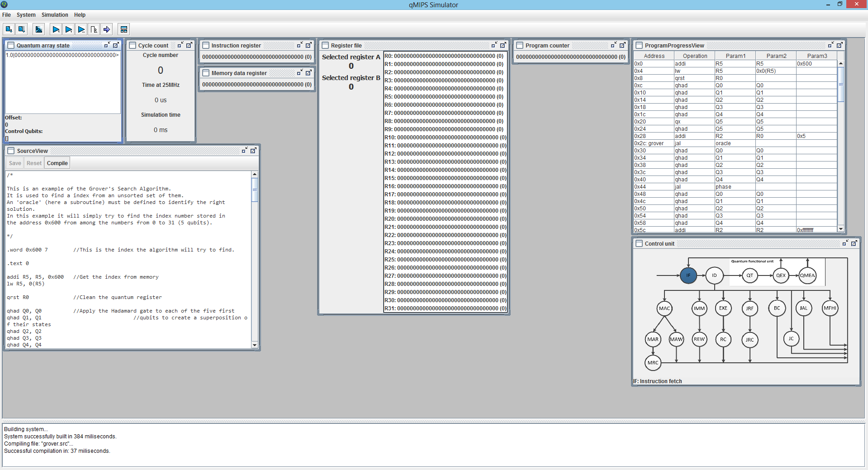Maximize the Memory data register panel
The height and width of the screenshot is (470, 868).
coord(308,73)
